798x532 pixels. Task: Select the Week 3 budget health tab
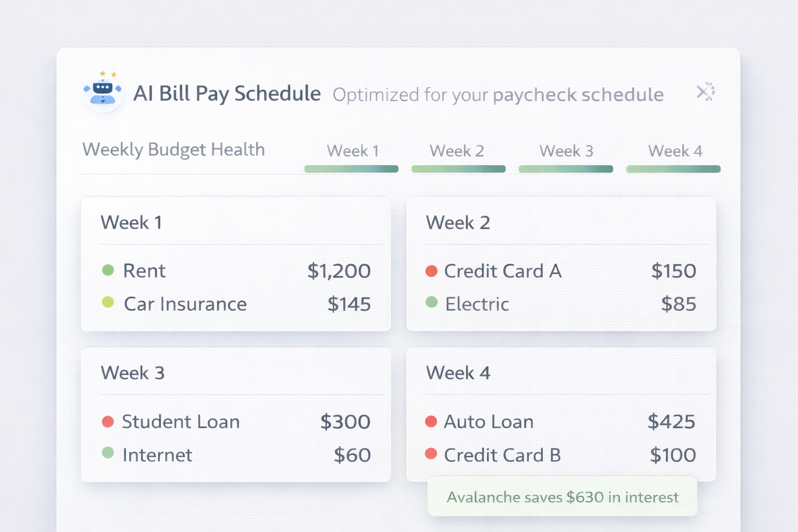pyautogui.click(x=566, y=151)
